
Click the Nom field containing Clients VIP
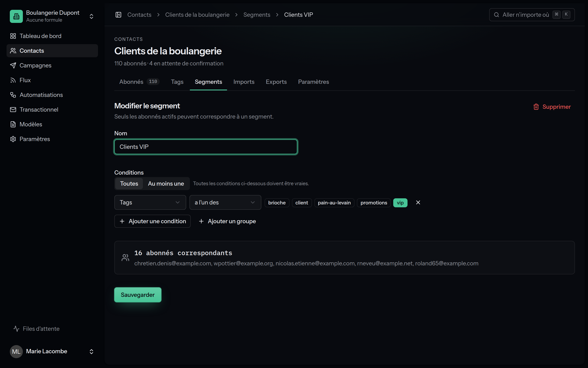(x=206, y=147)
